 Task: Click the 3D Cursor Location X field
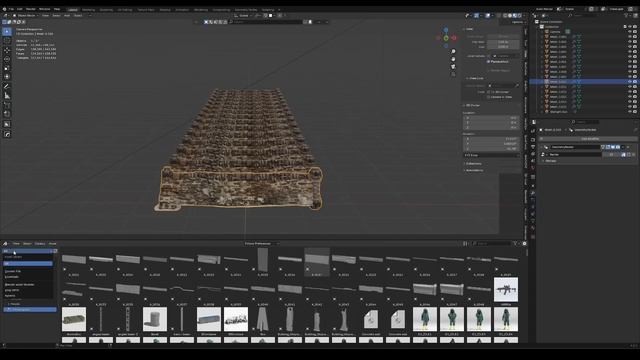[492, 118]
